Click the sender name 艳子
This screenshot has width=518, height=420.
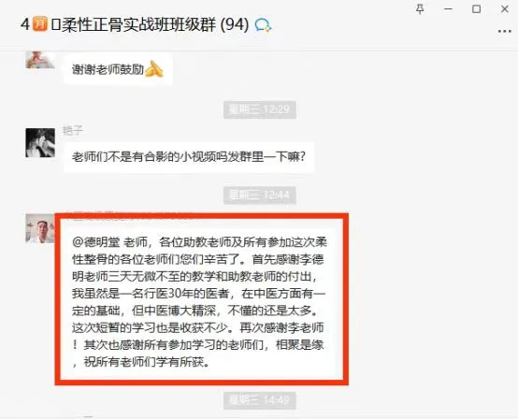pyautogui.click(x=72, y=131)
